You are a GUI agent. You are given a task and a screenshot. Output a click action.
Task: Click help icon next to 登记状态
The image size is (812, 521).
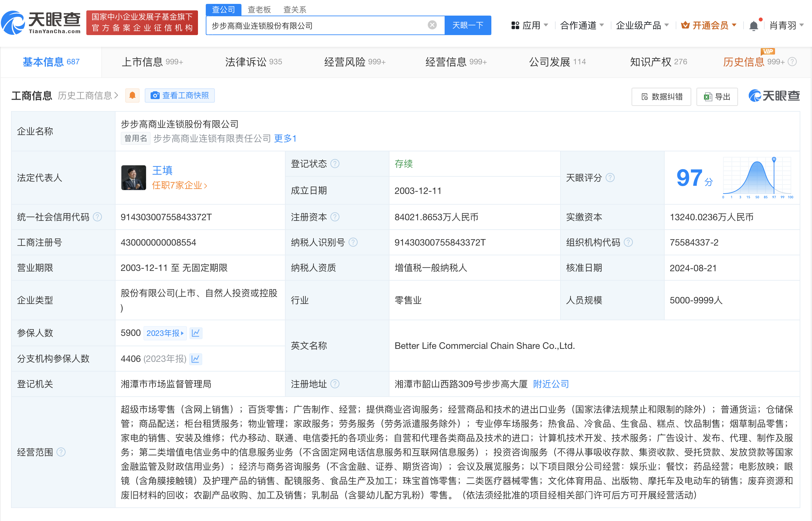pyautogui.click(x=335, y=164)
